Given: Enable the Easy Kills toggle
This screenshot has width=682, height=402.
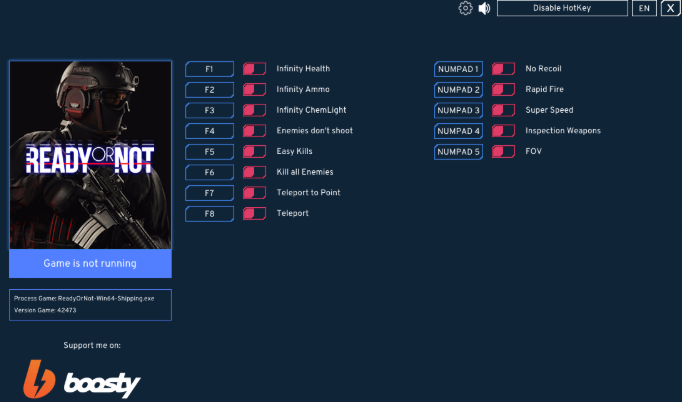Looking at the screenshot, I should pos(254,151).
